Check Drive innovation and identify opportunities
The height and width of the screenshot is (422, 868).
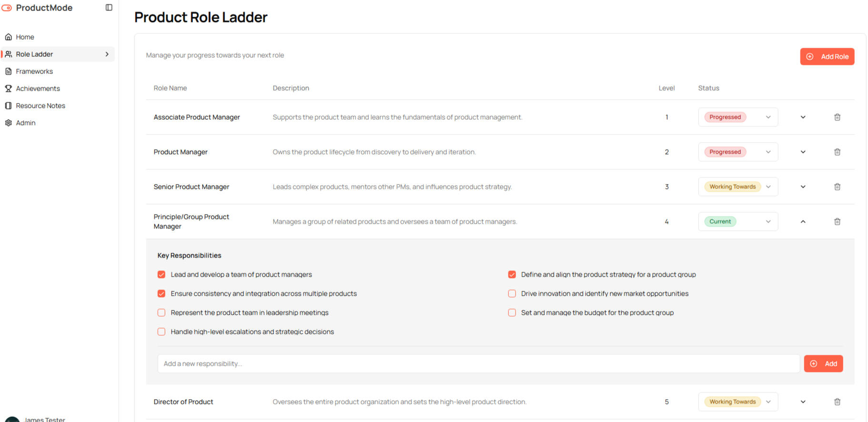click(512, 294)
